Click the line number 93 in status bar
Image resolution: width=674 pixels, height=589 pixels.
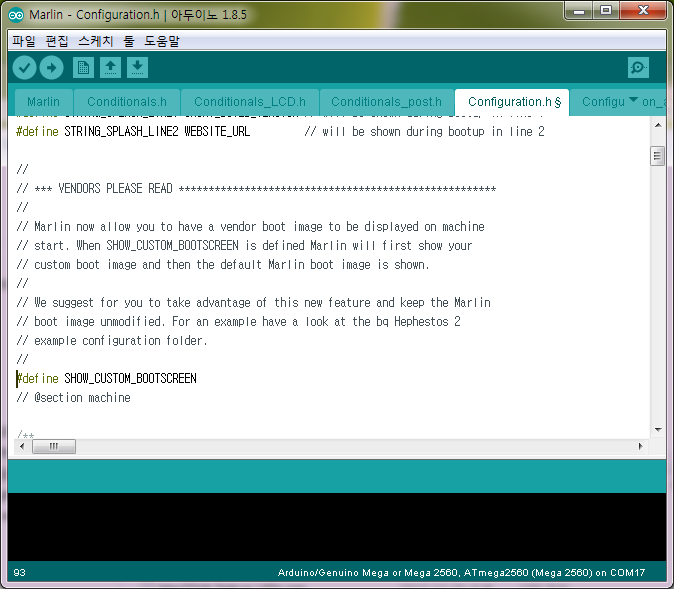(19, 573)
